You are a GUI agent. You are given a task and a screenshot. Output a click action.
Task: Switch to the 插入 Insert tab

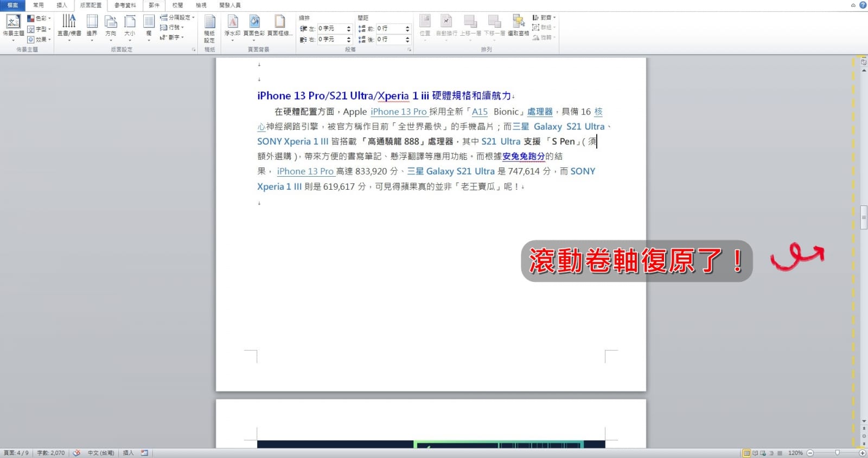pos(62,5)
